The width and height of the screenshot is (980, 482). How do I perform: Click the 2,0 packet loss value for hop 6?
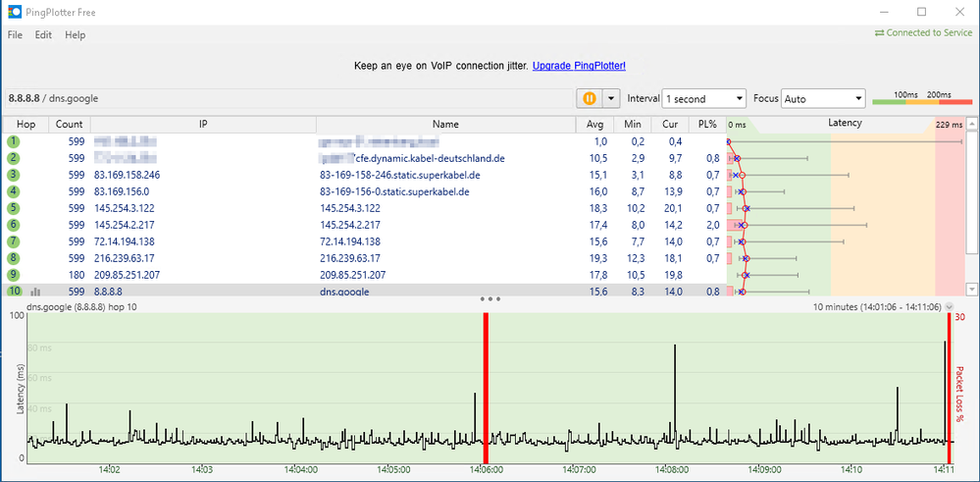(x=712, y=225)
